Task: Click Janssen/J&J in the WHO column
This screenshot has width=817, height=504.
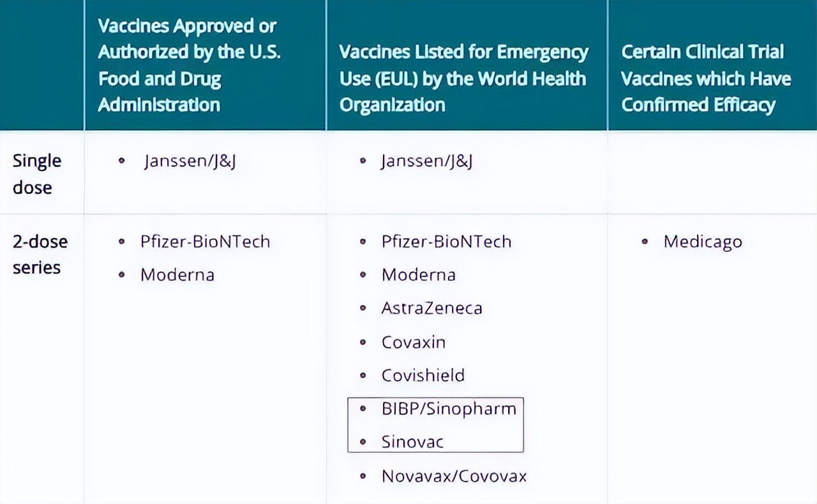Action: tap(426, 161)
